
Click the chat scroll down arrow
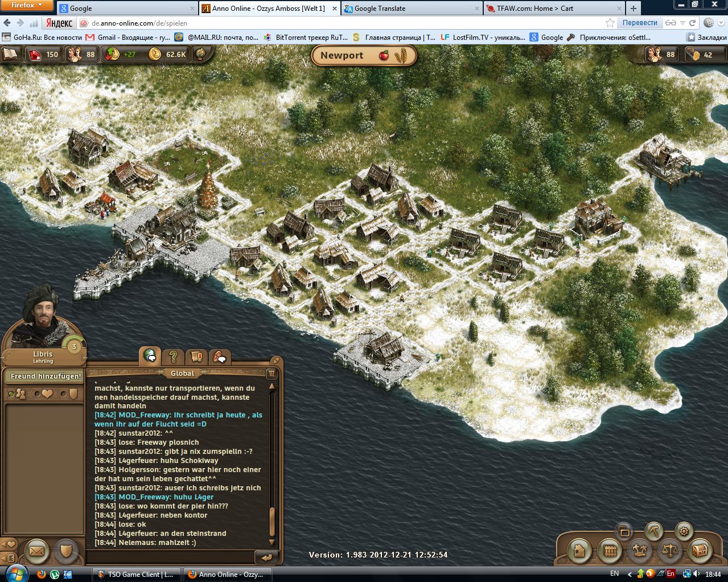point(272,542)
